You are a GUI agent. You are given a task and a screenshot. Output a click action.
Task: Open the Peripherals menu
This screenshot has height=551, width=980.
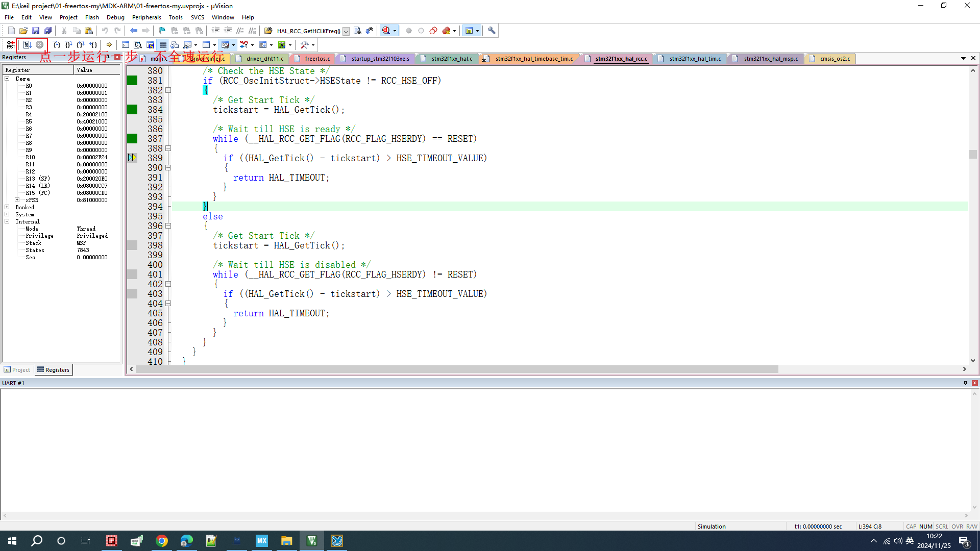pos(146,17)
